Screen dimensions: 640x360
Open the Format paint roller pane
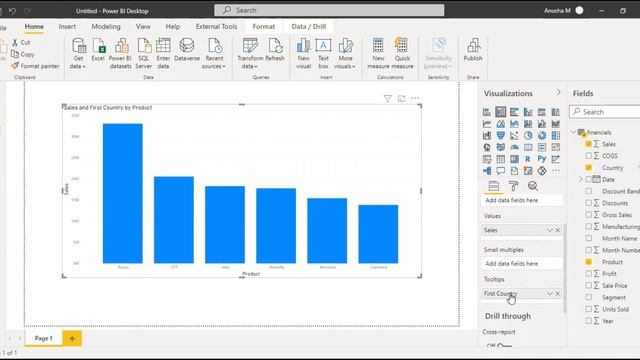coord(513,186)
